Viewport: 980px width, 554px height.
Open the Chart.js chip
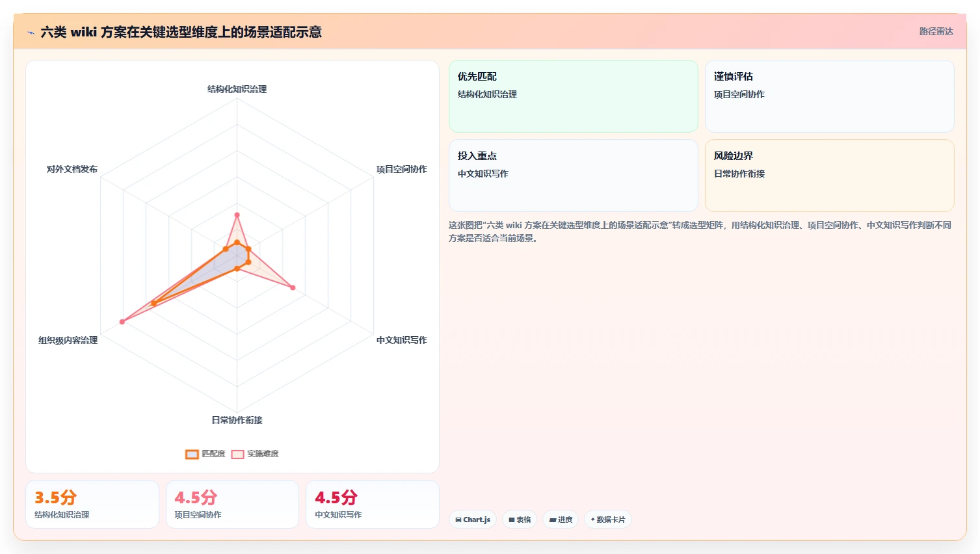click(x=473, y=520)
